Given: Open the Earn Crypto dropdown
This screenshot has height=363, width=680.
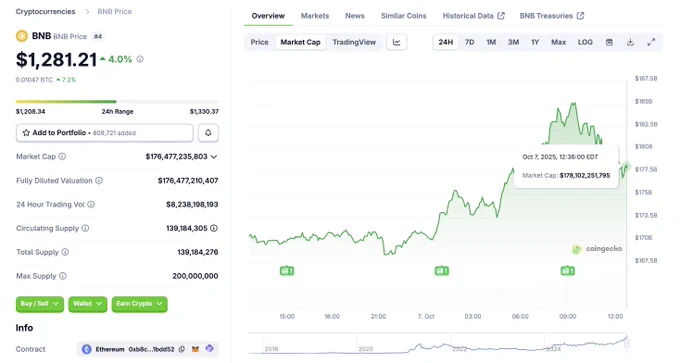Looking at the screenshot, I should click(139, 304).
